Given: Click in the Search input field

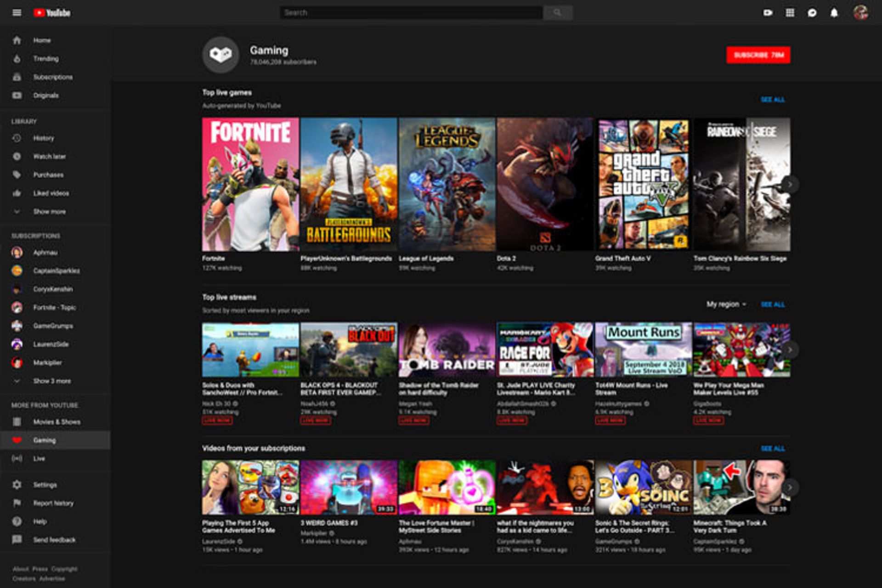Looking at the screenshot, I should [x=411, y=13].
